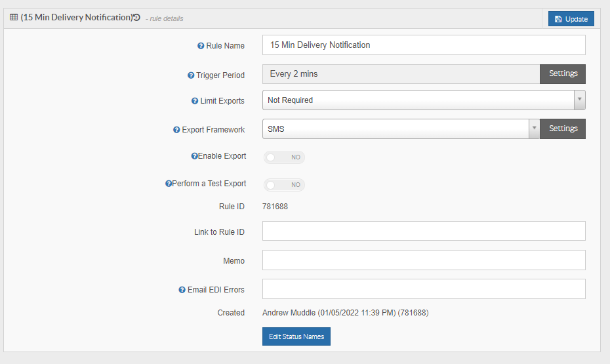Toggle the Perform a Test Export switch
610x364 pixels.
click(284, 185)
